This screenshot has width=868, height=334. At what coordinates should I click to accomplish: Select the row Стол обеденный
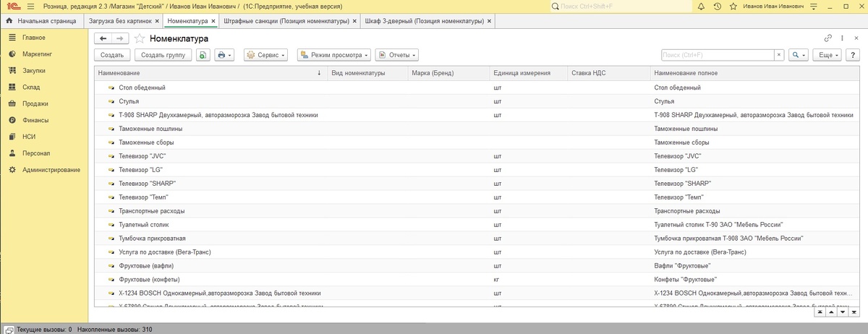click(x=477, y=87)
